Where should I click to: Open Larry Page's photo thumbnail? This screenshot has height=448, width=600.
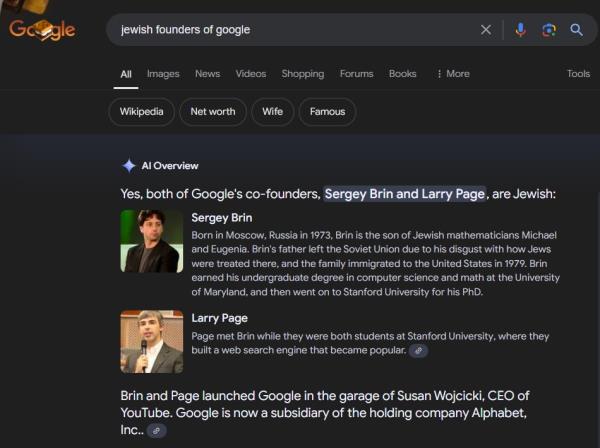click(x=152, y=342)
